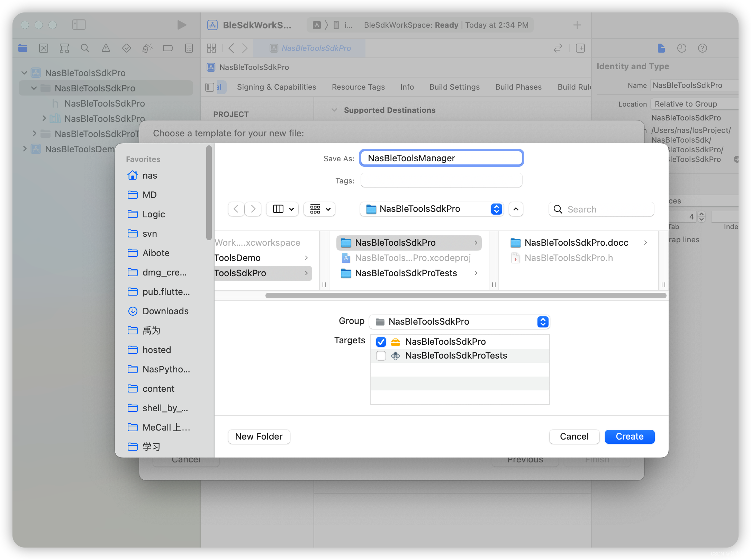Click the Source Control navigator icon

[44, 48]
